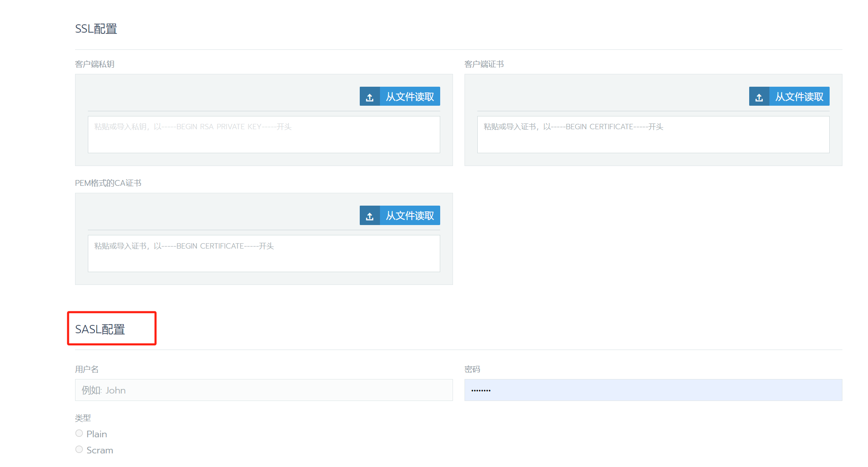Click upload icon for 客户端私钥 section

pos(370,97)
